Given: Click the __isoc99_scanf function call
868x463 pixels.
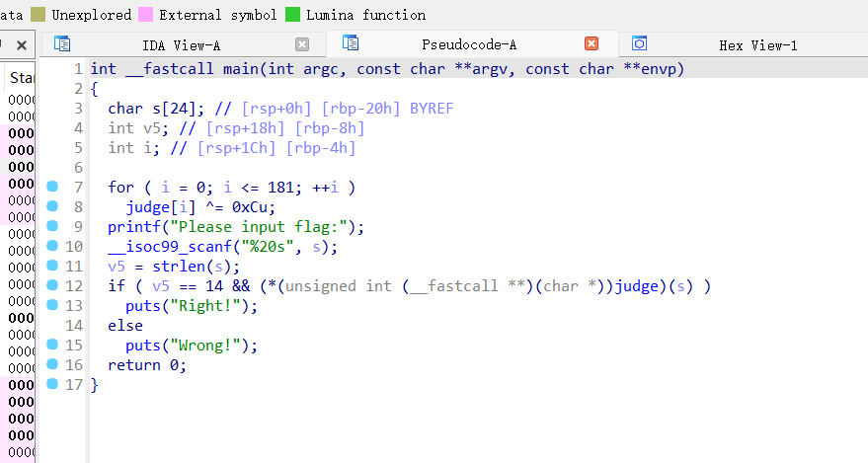Looking at the screenshot, I should [170, 247].
